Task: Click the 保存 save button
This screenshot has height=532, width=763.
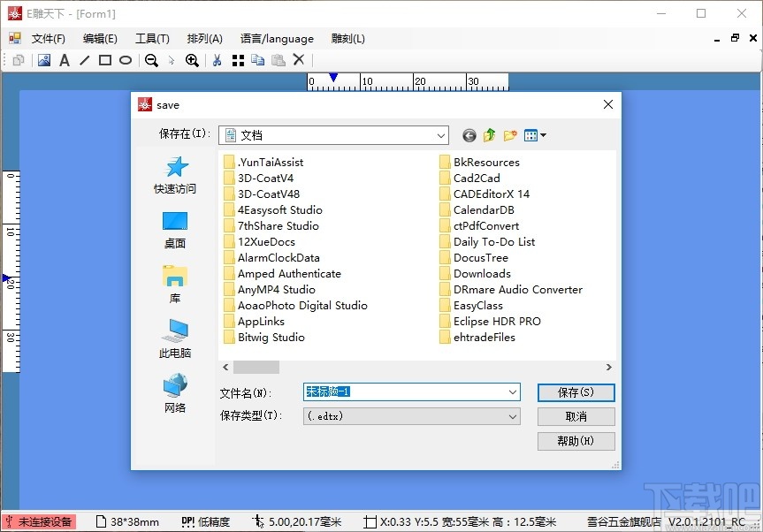Action: [576, 391]
